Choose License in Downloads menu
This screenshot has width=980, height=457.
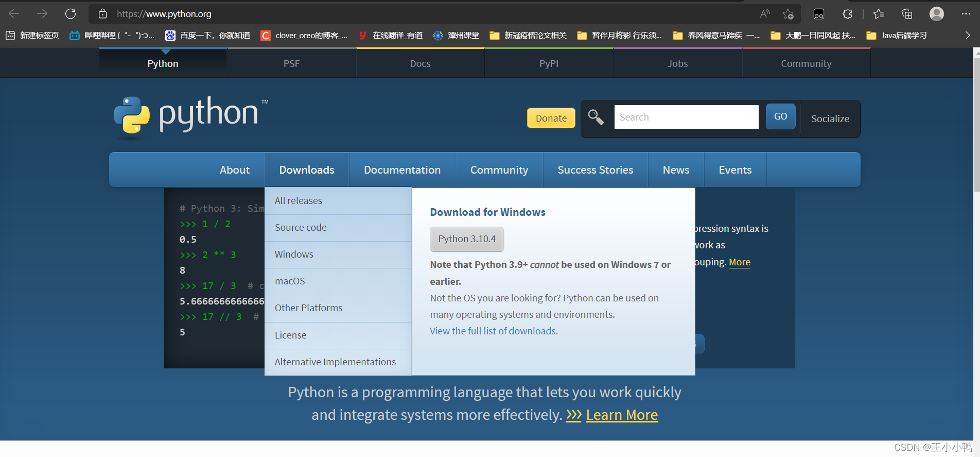tap(338, 335)
